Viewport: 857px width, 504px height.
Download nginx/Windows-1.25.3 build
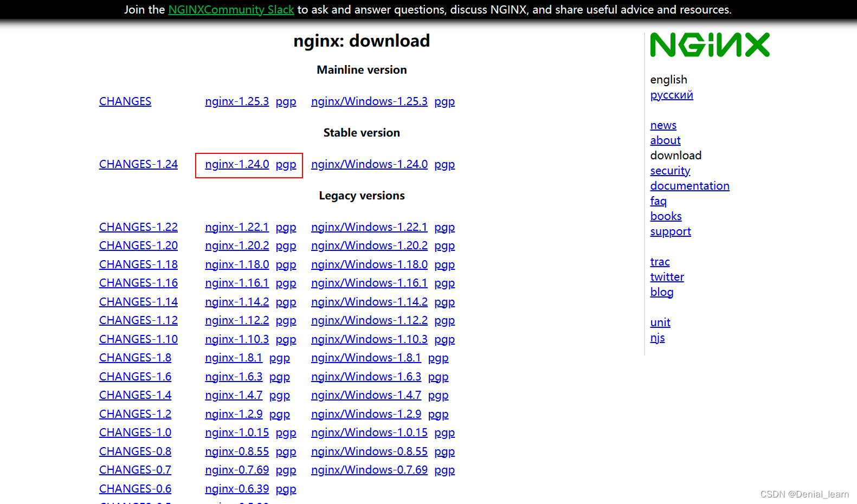pyautogui.click(x=369, y=101)
